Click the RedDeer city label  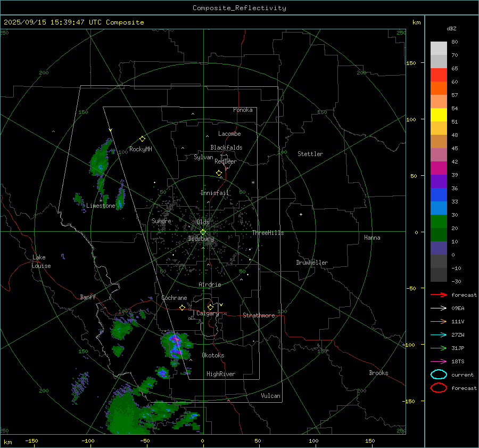click(x=226, y=161)
